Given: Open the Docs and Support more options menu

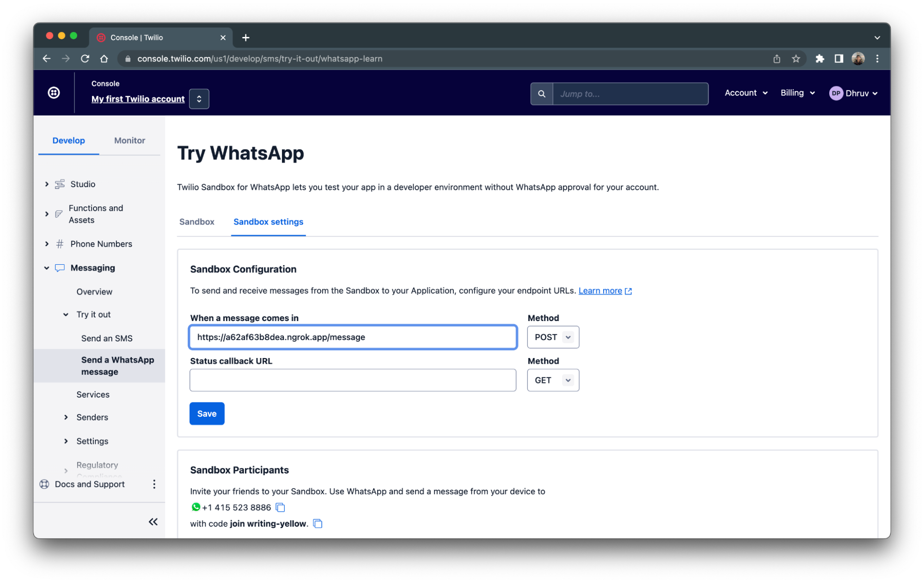Looking at the screenshot, I should pos(154,484).
